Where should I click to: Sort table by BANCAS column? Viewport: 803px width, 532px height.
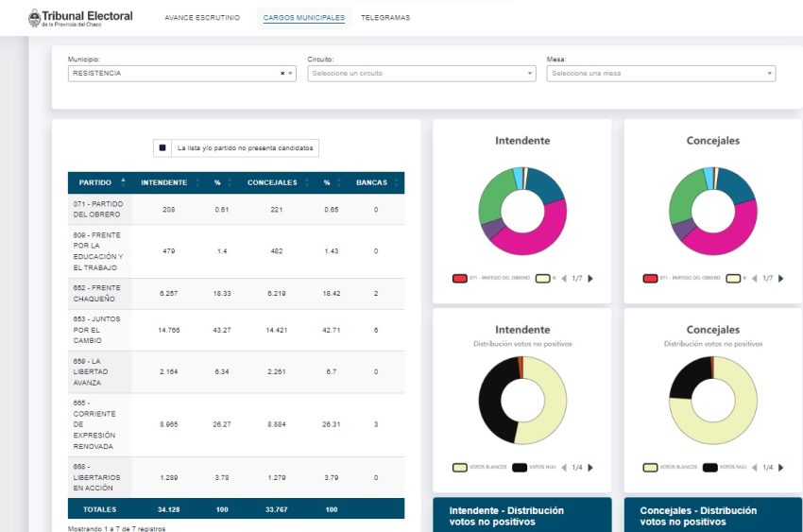tap(370, 182)
